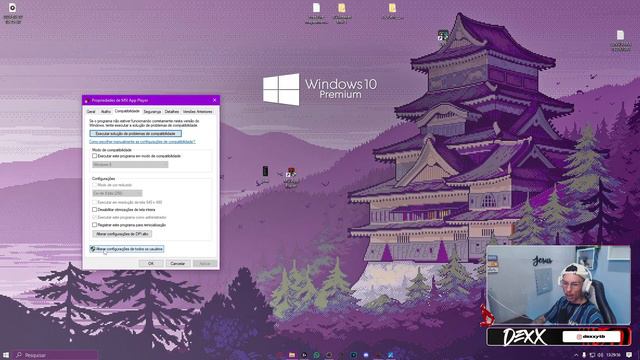Select the MSI App Player desktop shortcut
Viewport: 640px width, 360px height.
click(291, 178)
